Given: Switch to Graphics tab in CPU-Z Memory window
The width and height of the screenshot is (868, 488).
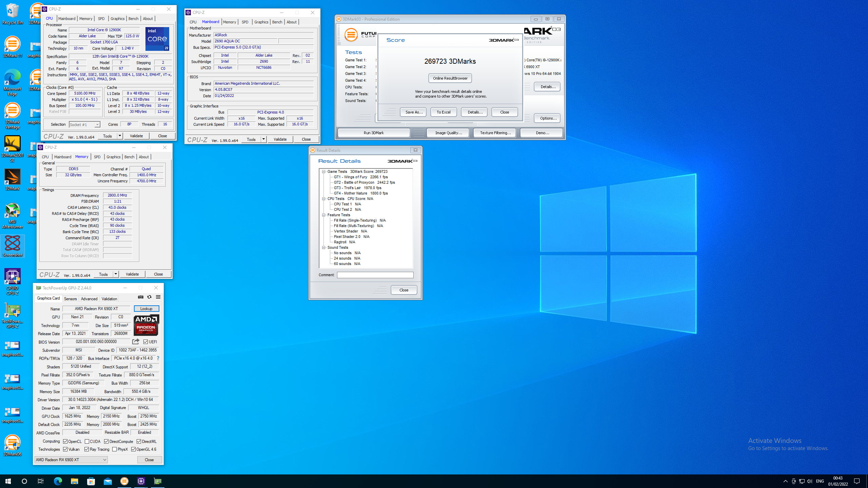Looking at the screenshot, I should tap(113, 157).
